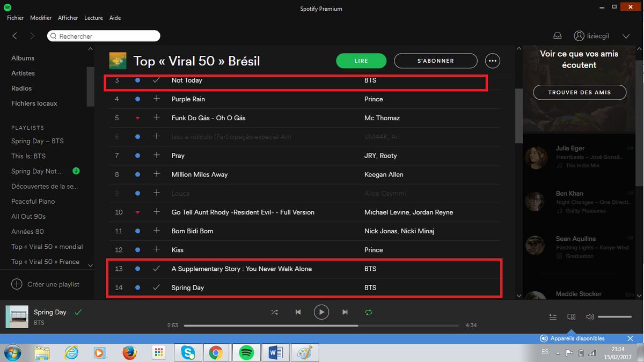Open Google Chrome from the taskbar
The width and height of the screenshot is (644, 362).
[216, 352]
